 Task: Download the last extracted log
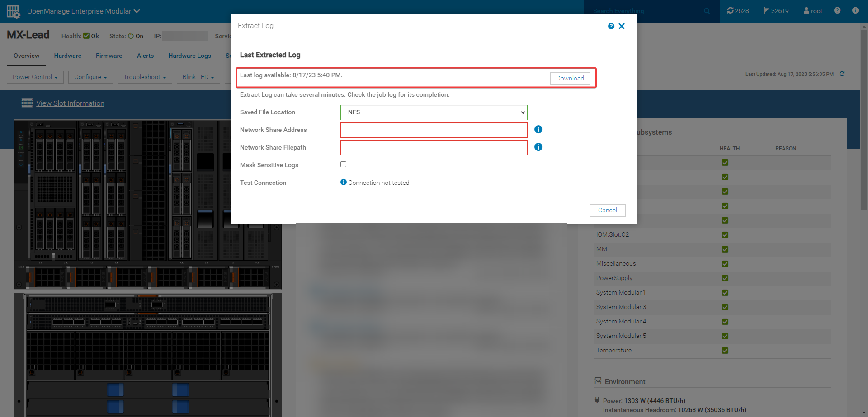pyautogui.click(x=570, y=79)
